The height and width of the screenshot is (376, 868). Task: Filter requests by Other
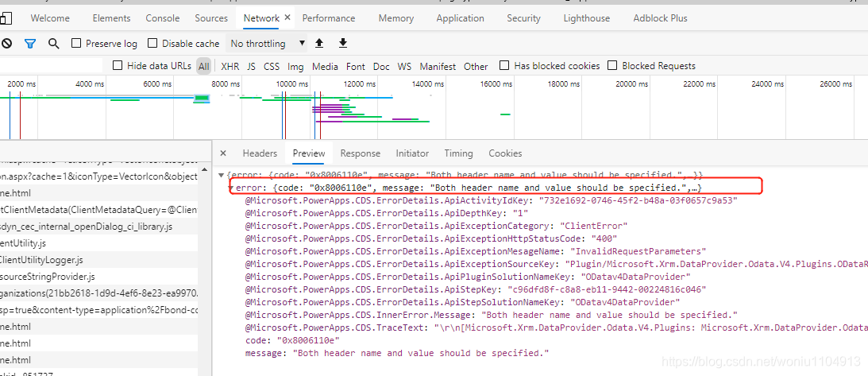476,67
